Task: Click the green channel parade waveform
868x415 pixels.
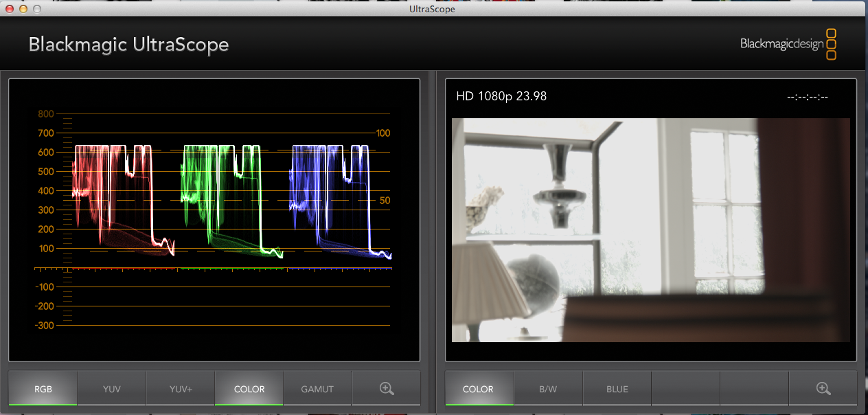Action: pyautogui.click(x=231, y=201)
